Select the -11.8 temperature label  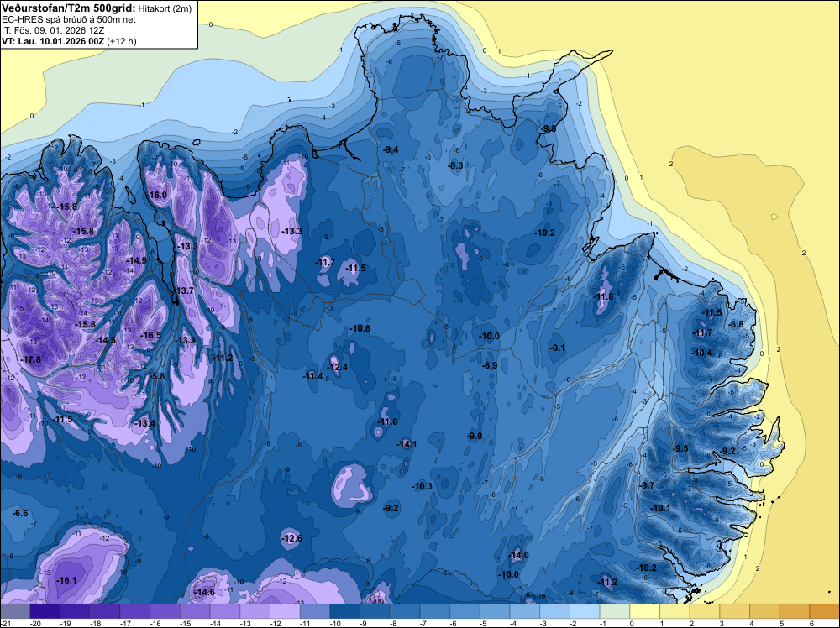pos(604,296)
